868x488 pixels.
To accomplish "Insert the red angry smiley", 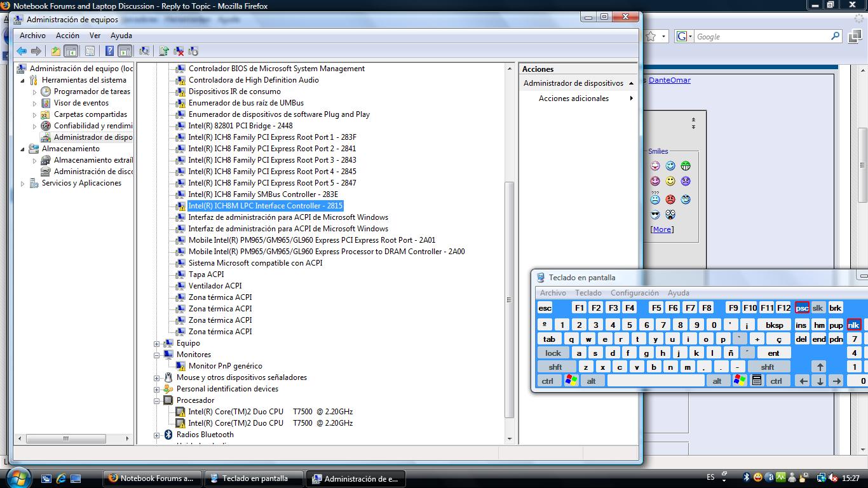I will click(670, 199).
